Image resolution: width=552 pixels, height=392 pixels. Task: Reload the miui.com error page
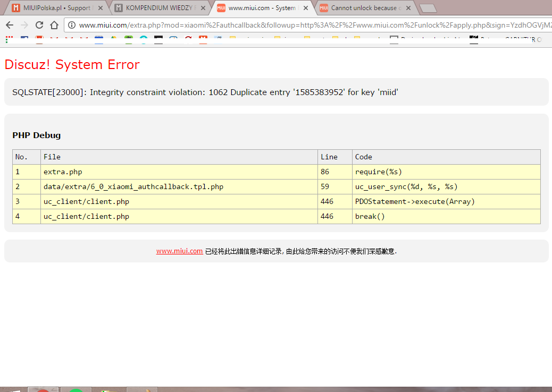[x=39, y=25]
